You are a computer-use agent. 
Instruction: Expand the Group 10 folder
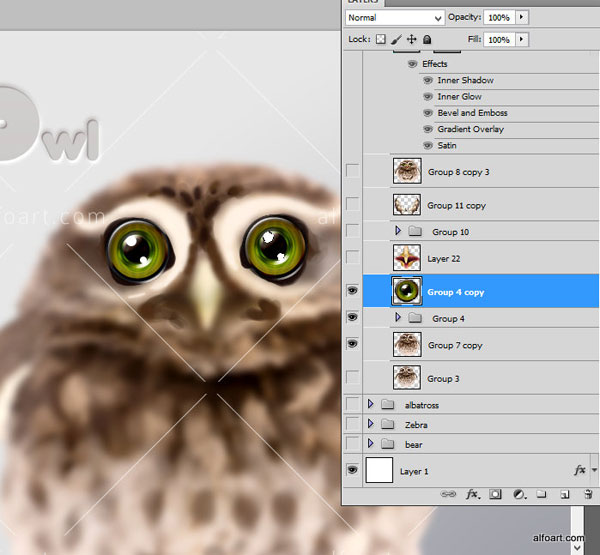click(x=398, y=230)
